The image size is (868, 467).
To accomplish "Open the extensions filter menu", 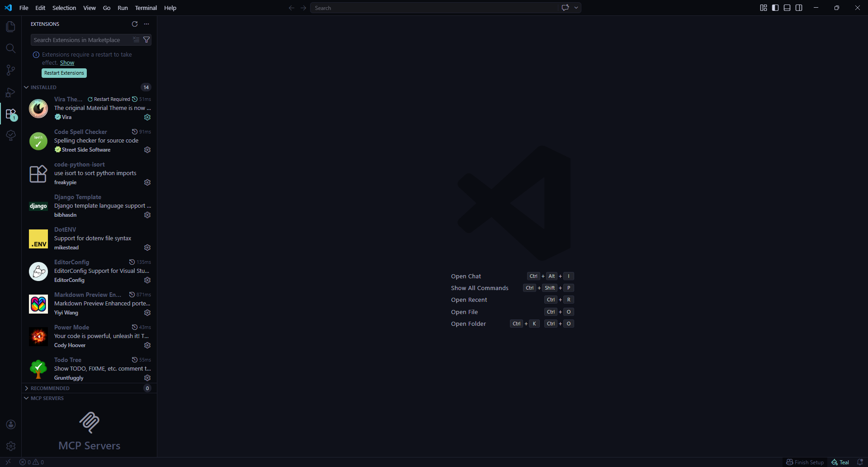I will click(x=146, y=40).
